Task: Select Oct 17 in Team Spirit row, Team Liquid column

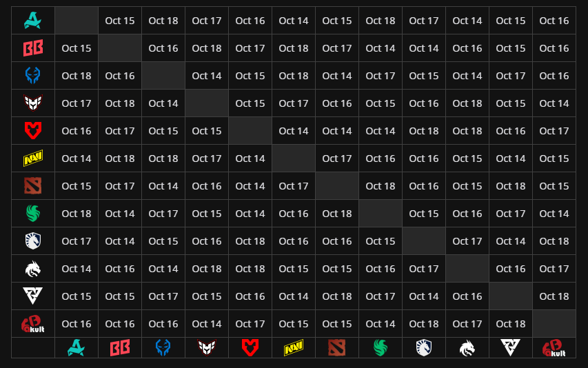Action: (424, 268)
